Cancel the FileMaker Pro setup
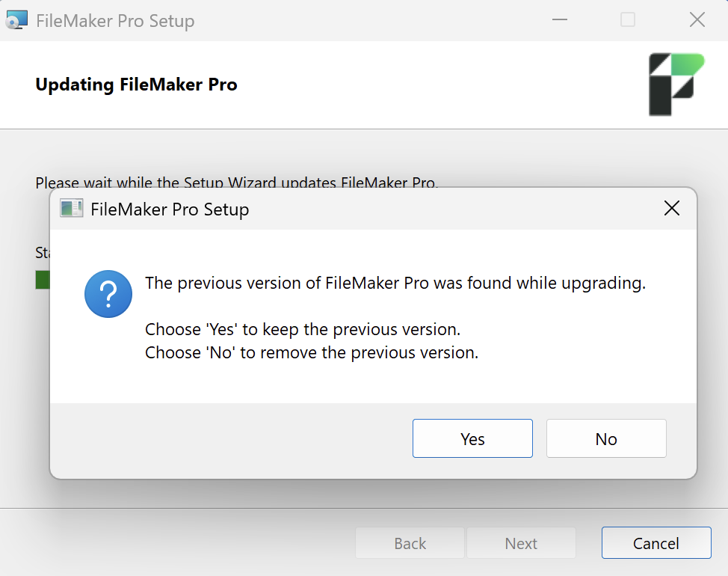Screen dimensions: 728x576 pos(655,543)
